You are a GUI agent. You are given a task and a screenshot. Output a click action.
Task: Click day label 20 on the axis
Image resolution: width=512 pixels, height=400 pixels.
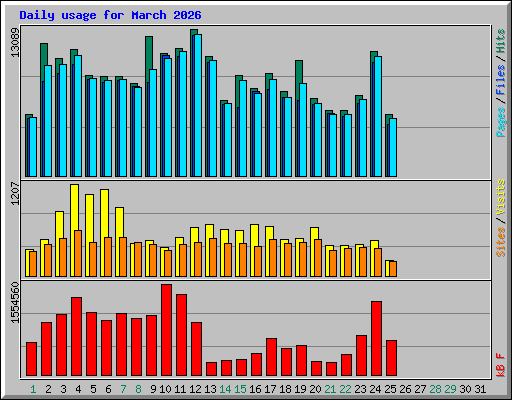click(315, 389)
